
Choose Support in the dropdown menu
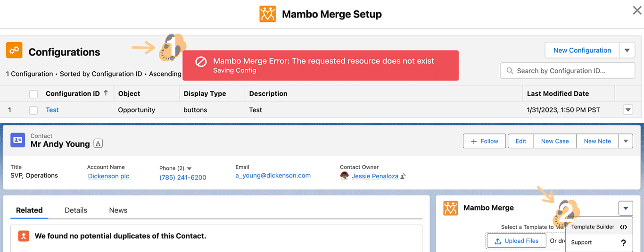pos(581,243)
